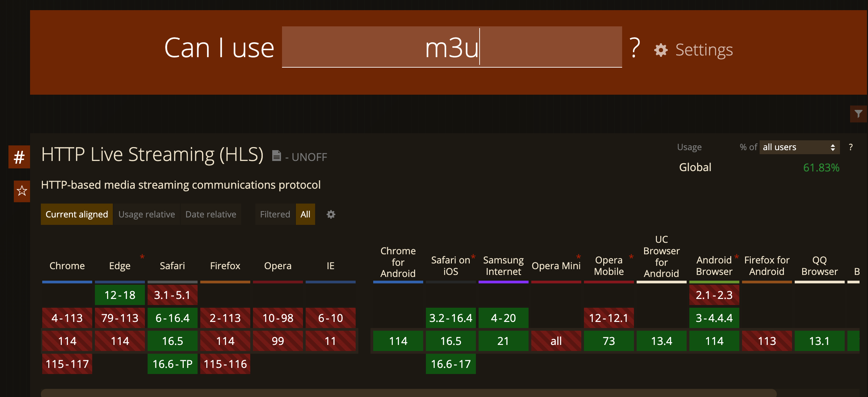Click the Safari on iOS asterisk
The image size is (868, 397).
pyautogui.click(x=474, y=257)
